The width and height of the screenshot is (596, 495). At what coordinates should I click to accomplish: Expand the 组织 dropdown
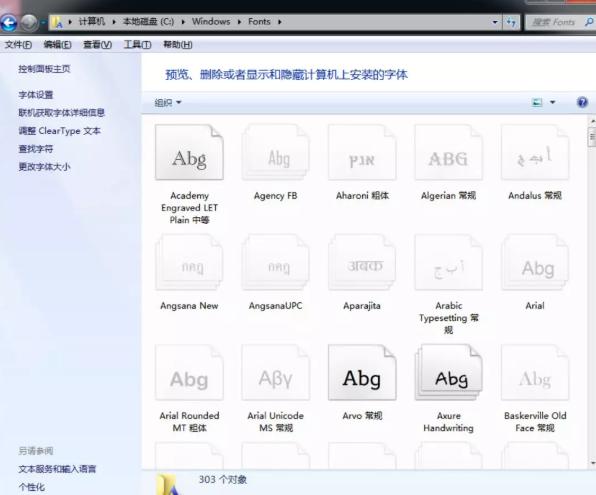[168, 103]
